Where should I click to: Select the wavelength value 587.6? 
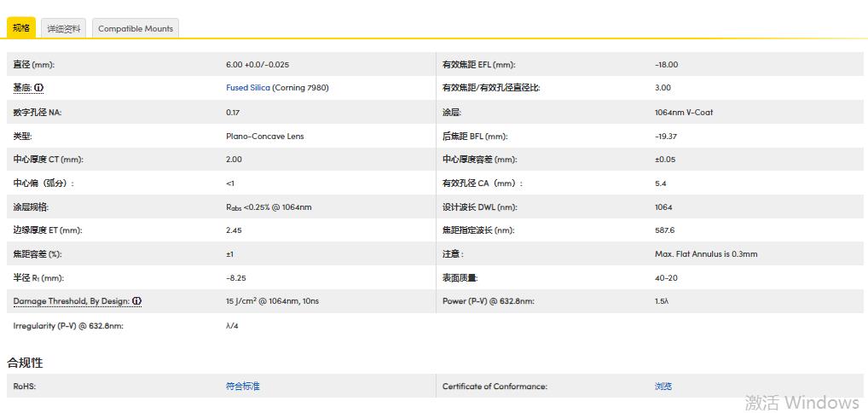[664, 230]
